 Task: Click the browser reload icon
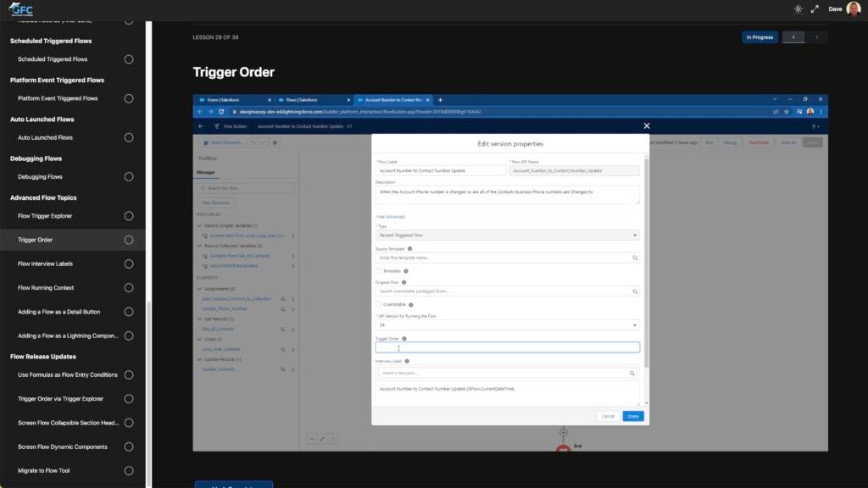coord(221,112)
